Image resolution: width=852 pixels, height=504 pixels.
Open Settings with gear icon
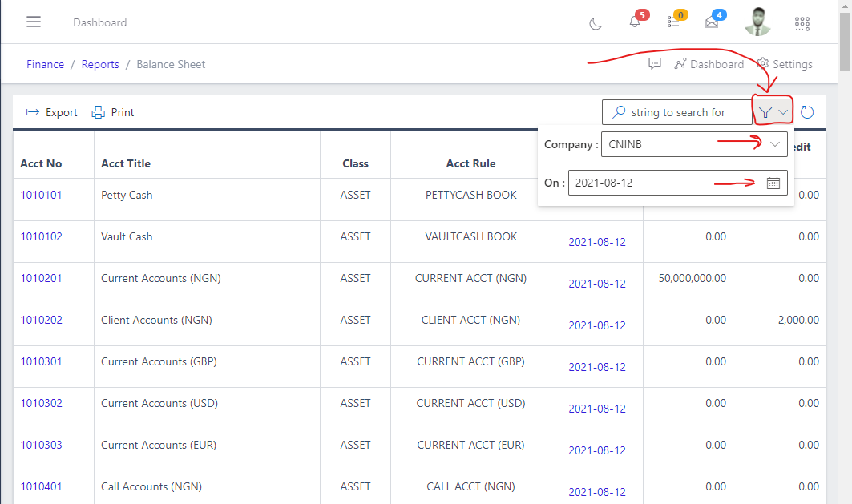pos(785,64)
